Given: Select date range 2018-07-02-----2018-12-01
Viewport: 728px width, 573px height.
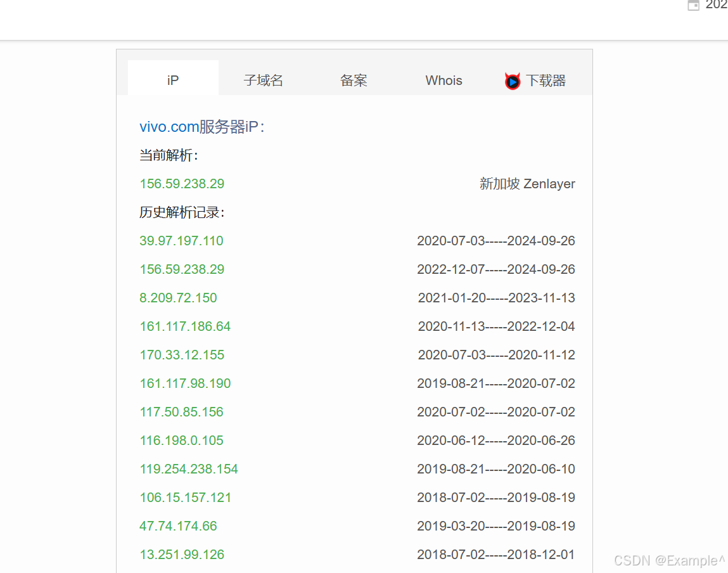Looking at the screenshot, I should pos(496,555).
